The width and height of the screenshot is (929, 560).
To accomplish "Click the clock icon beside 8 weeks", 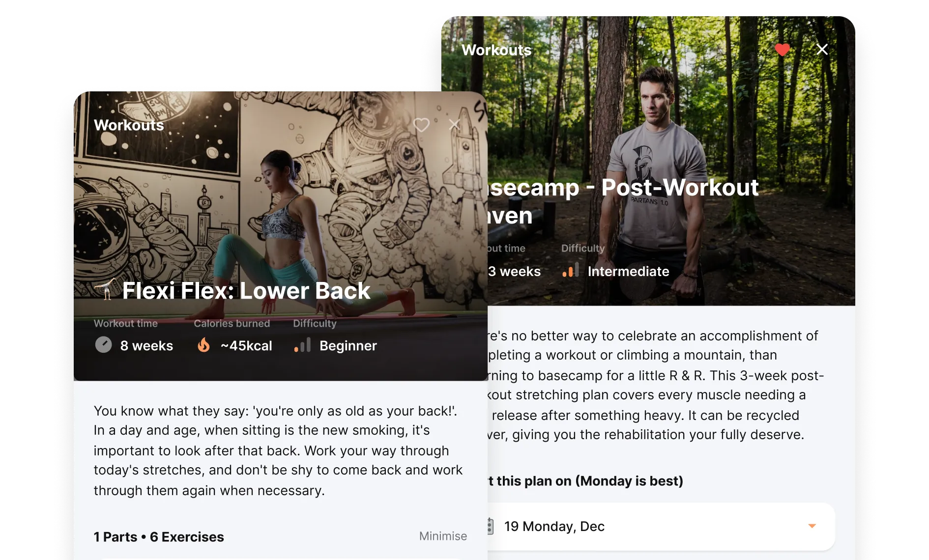I will click(103, 345).
